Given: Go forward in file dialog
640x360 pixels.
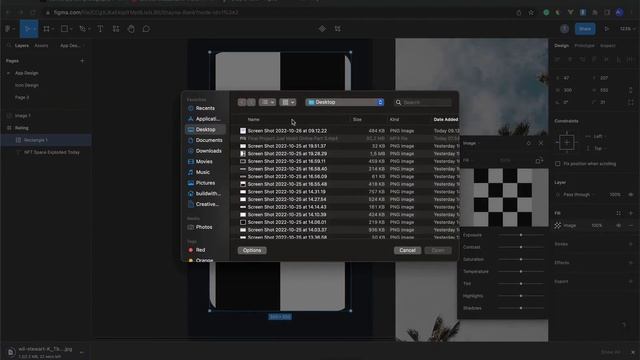Looking at the screenshot, I should click(251, 102).
